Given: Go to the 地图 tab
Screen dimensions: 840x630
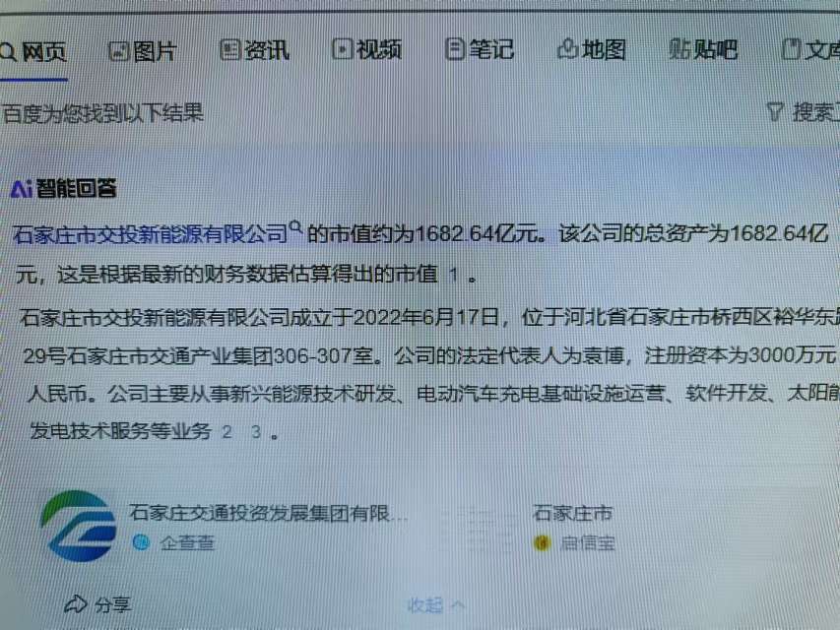Looking at the screenshot, I should pyautogui.click(x=592, y=49).
